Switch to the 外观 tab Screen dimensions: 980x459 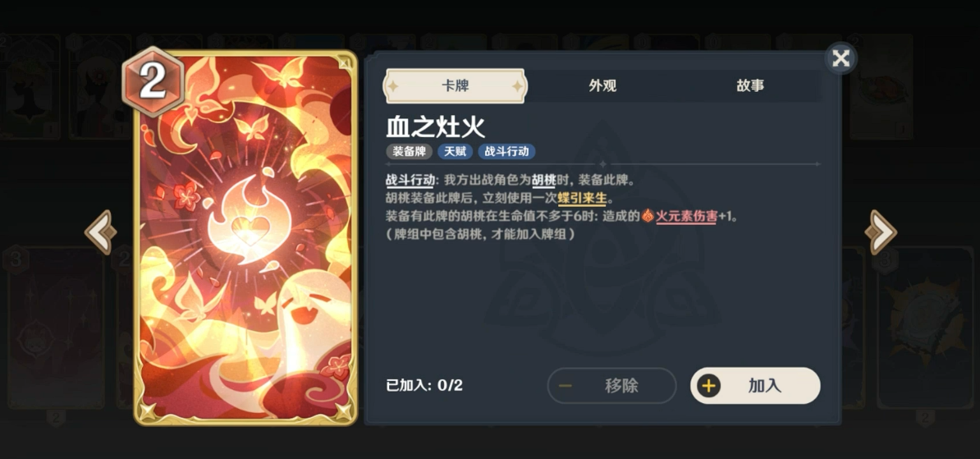coord(602,85)
